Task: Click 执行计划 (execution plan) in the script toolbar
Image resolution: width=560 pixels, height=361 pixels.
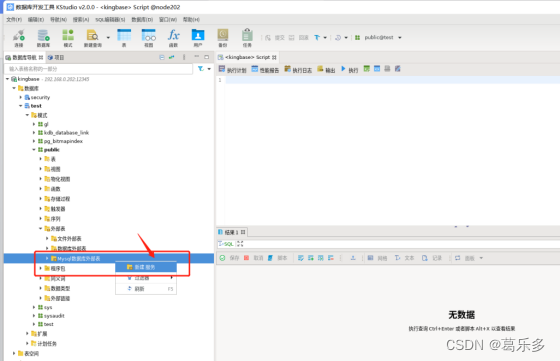Action: click(x=232, y=69)
